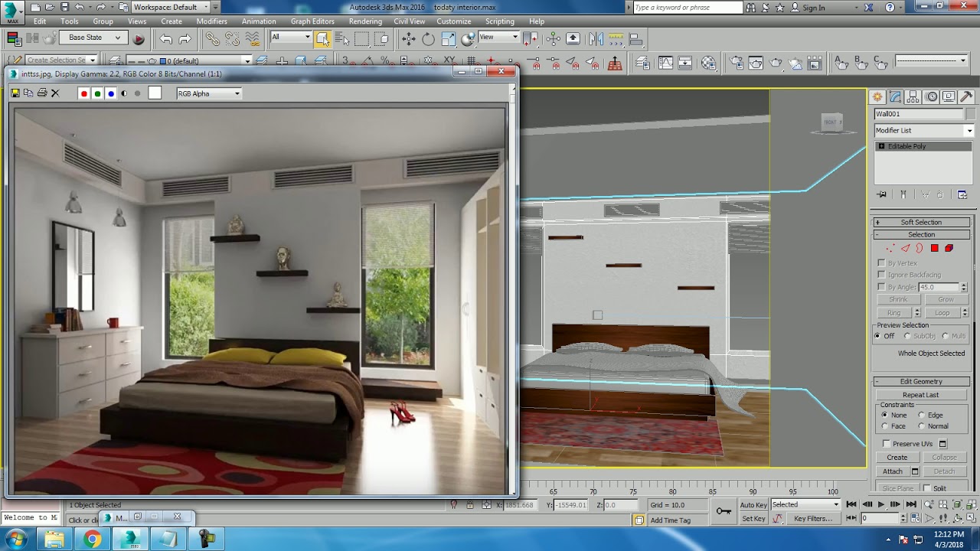
Task: Select the Select and Link tool
Action: tap(212, 38)
